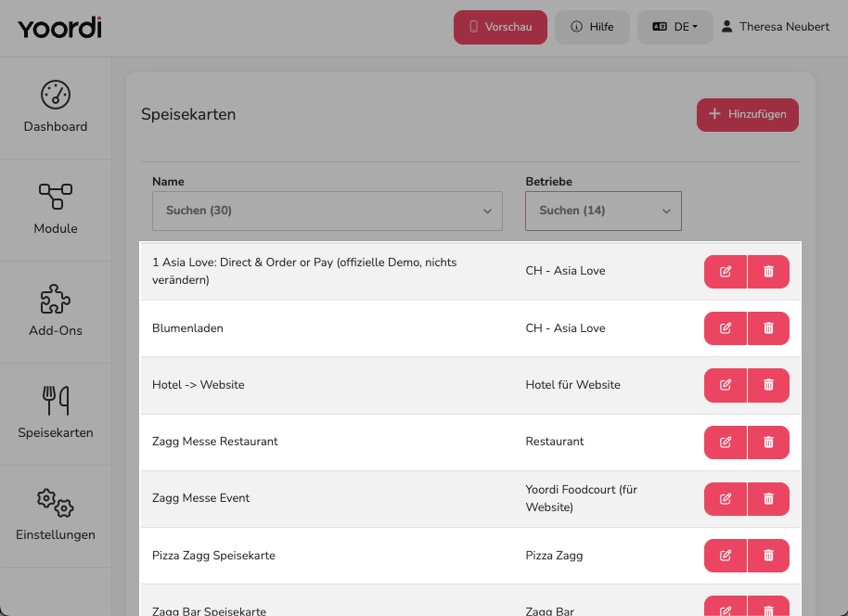
Task: Open the Hilfe help button
Action: [592, 27]
